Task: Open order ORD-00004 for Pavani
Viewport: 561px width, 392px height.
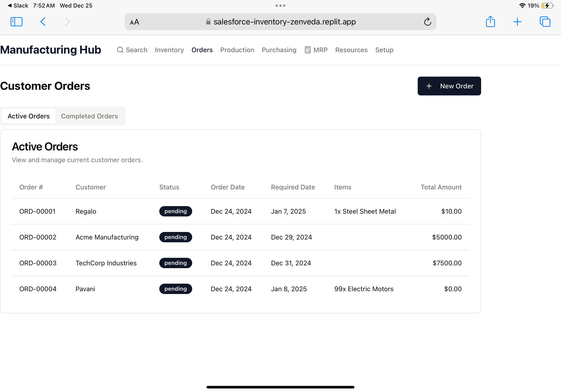Action: click(38, 289)
